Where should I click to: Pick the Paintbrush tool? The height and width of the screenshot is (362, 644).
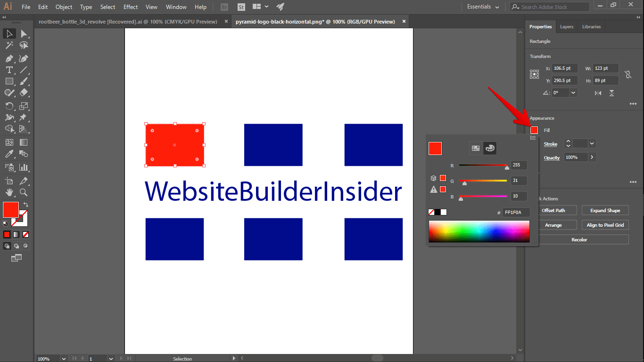click(x=24, y=81)
